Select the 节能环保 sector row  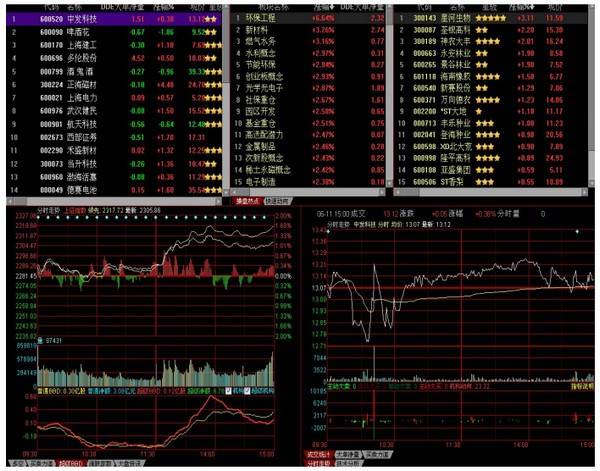[x=309, y=65]
